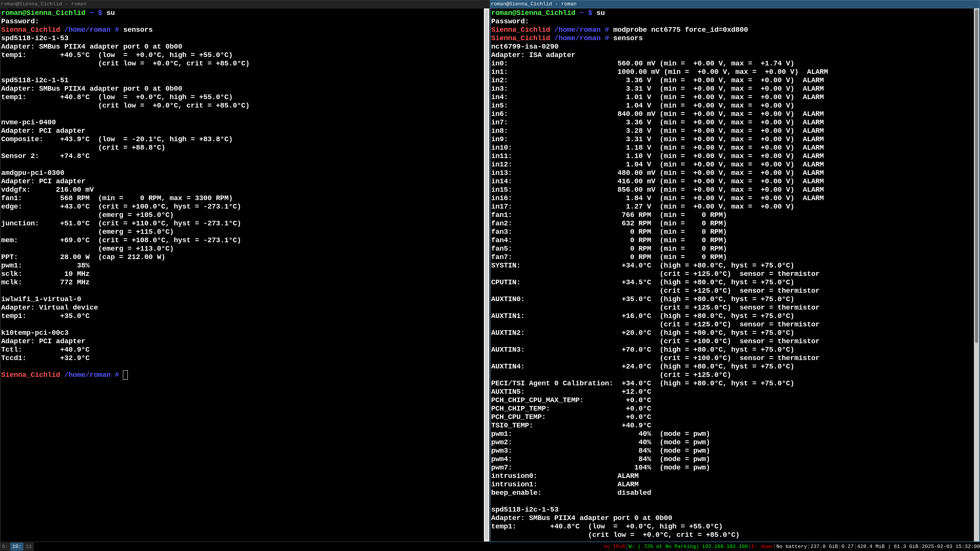Click the CPUTIN temperature '+34.5°C'
Viewport: 980px width, 551px height.
click(x=636, y=282)
